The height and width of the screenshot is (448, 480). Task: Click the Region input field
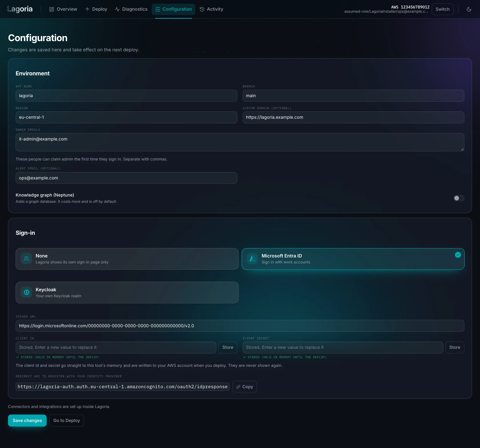coord(126,117)
